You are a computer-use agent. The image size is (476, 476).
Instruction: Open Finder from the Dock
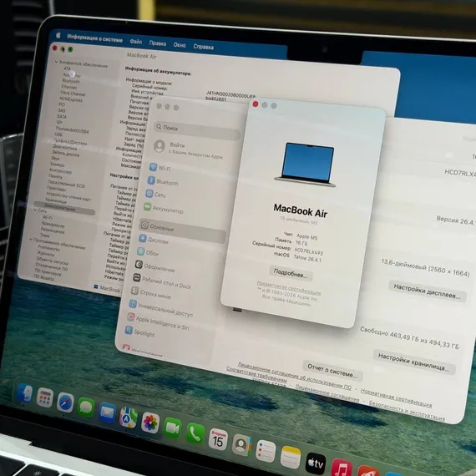point(25,393)
